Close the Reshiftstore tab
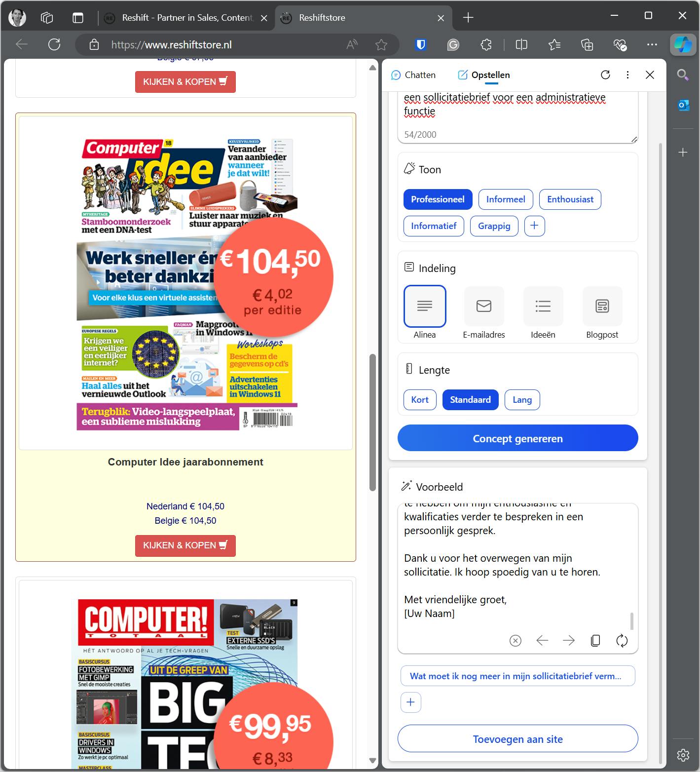 (441, 18)
